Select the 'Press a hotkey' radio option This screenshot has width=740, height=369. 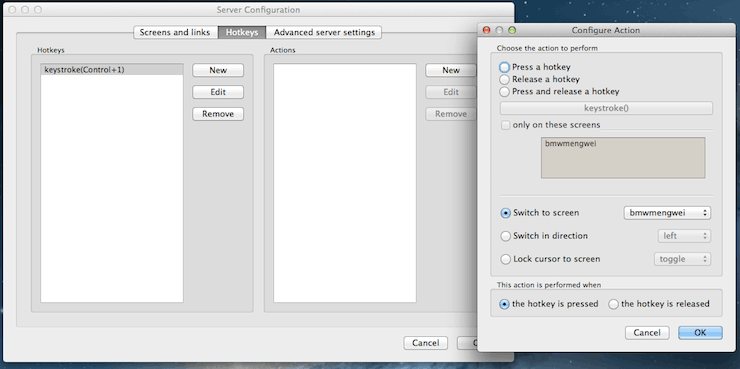[x=505, y=67]
